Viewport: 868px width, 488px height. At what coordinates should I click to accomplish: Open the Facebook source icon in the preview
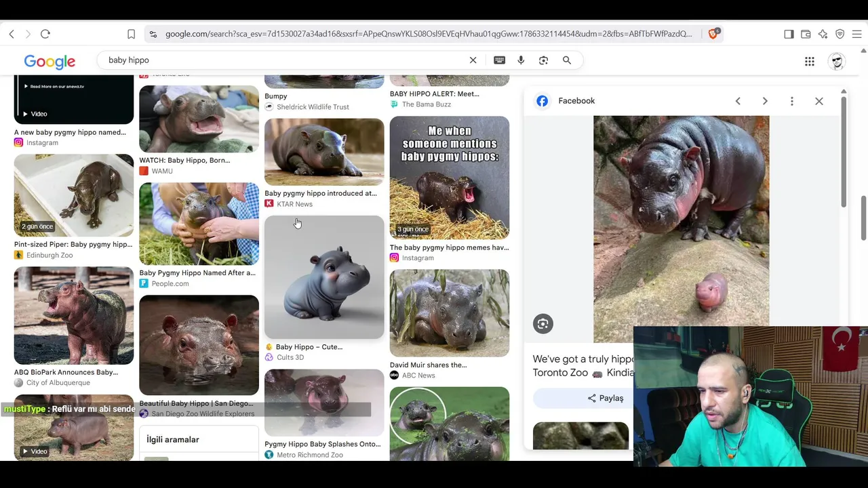click(x=542, y=101)
